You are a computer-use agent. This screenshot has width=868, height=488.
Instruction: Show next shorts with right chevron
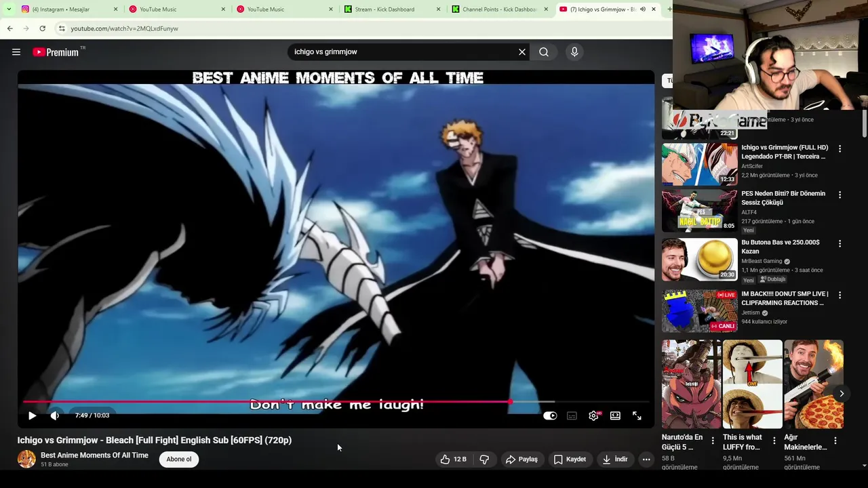(x=842, y=394)
